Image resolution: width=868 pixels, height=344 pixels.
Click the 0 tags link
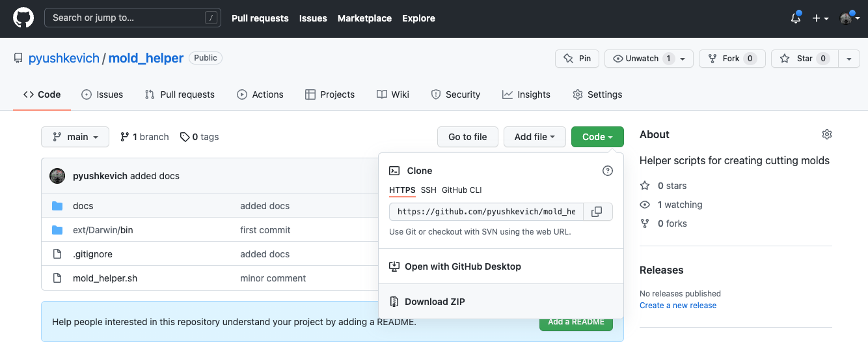click(x=200, y=137)
